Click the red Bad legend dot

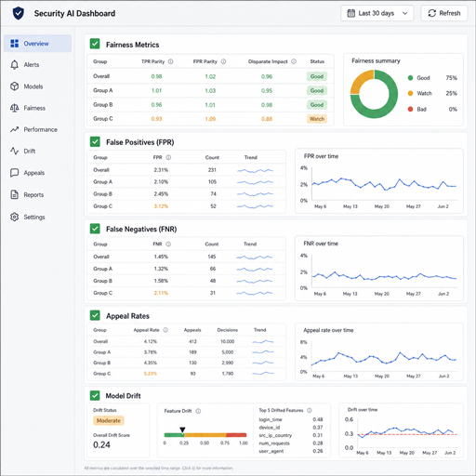click(410, 109)
